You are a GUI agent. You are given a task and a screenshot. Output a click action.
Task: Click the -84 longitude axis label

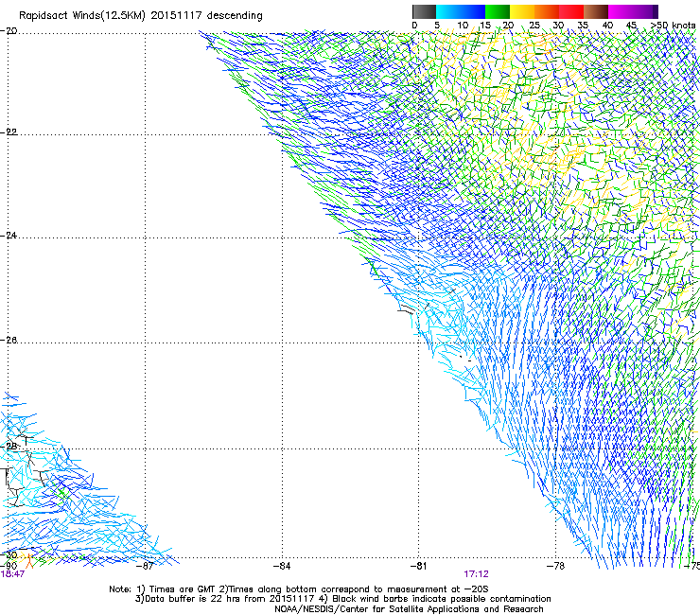[x=282, y=567]
